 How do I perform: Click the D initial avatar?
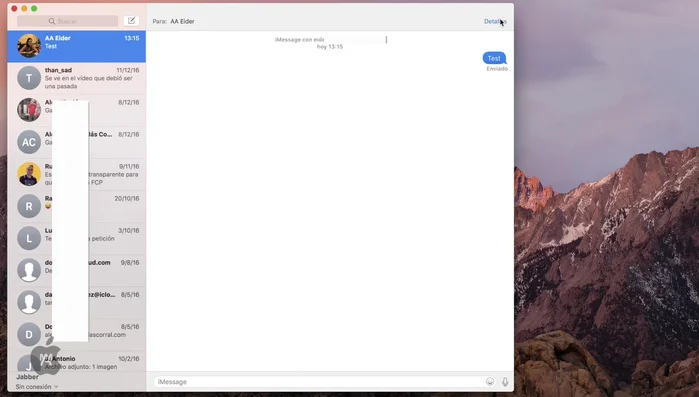(x=29, y=335)
